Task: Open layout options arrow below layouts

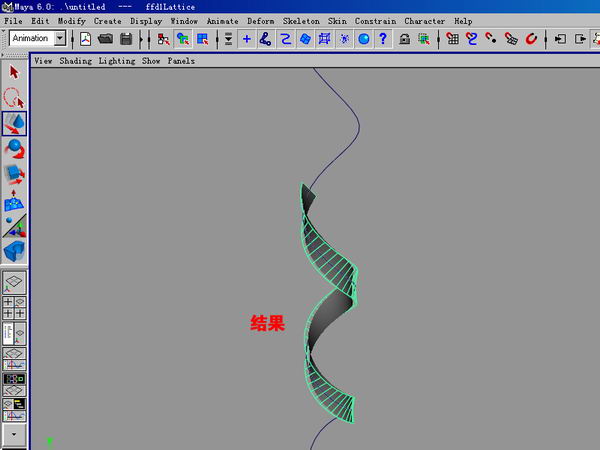Action: pos(14,434)
